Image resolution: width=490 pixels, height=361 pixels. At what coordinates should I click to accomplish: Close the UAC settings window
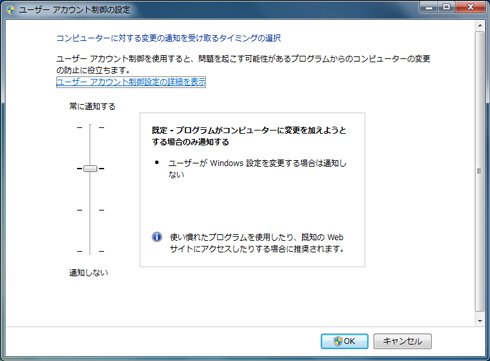pos(470,7)
